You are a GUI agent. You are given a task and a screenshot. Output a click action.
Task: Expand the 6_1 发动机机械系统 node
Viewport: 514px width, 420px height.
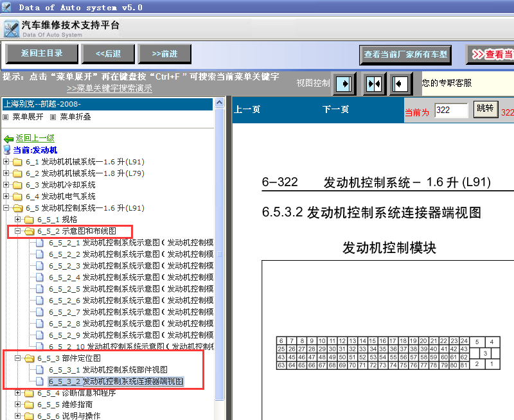click(6, 161)
